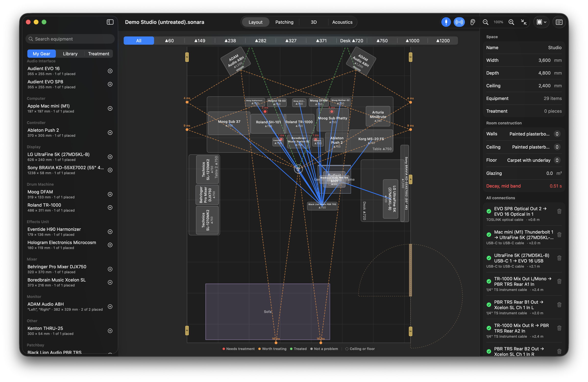This screenshot has height=382, width=588.
Task: Add Moog DFAM with plus icon
Action: pyautogui.click(x=110, y=195)
